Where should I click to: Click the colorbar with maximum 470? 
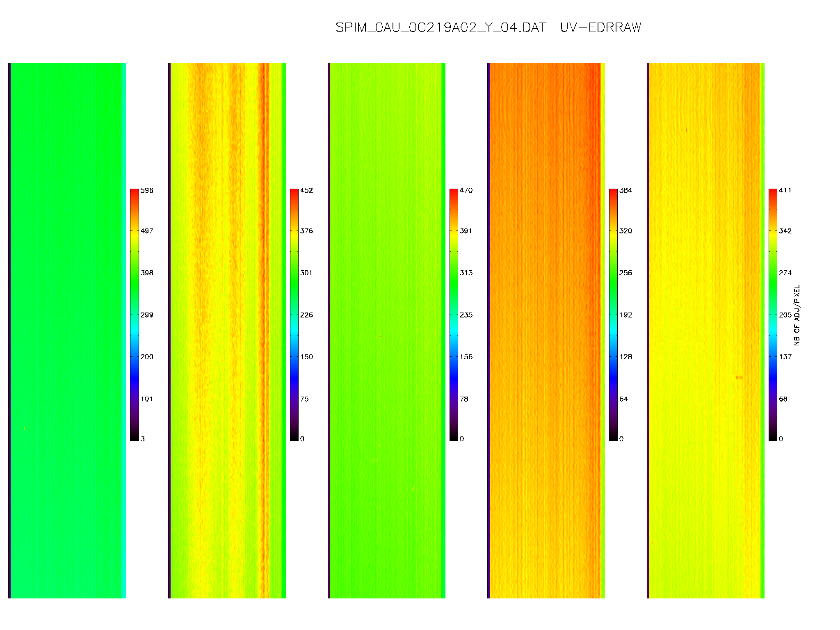point(454,315)
